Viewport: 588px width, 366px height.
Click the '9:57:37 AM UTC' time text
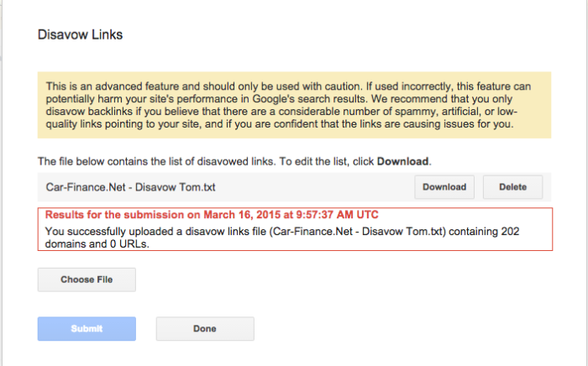(x=337, y=215)
